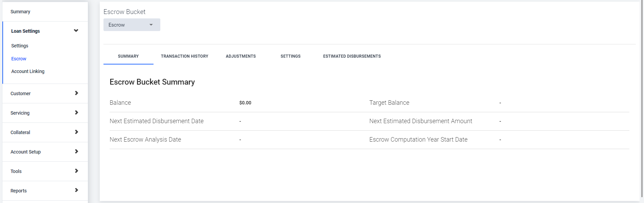Click the Escrow dropdown caret
Viewport: 644px width, 203px height.
click(x=151, y=25)
